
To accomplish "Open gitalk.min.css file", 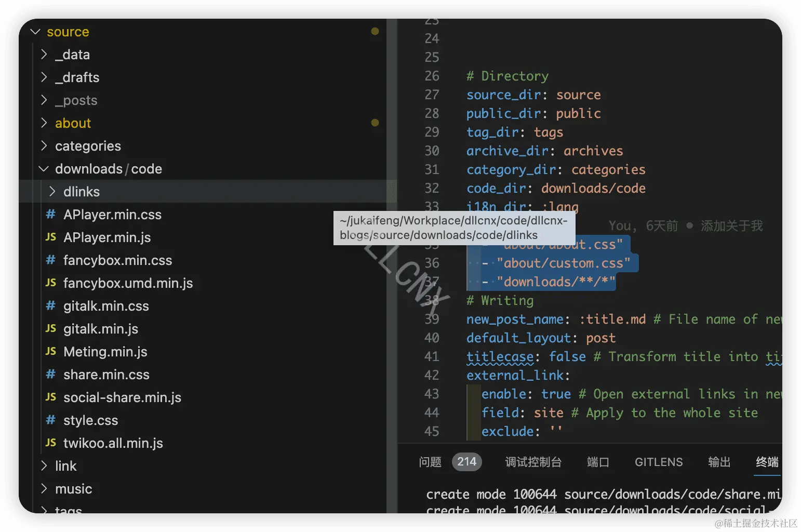I will coord(106,306).
